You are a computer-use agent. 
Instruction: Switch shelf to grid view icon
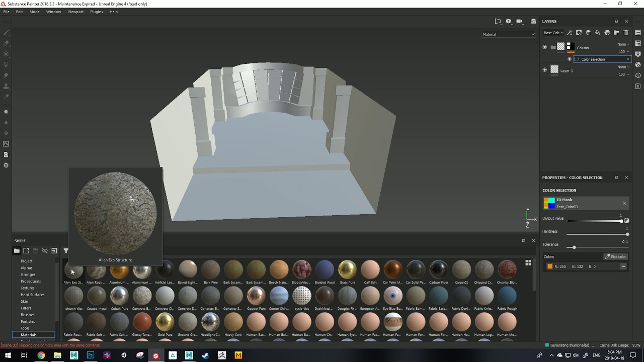click(528, 262)
